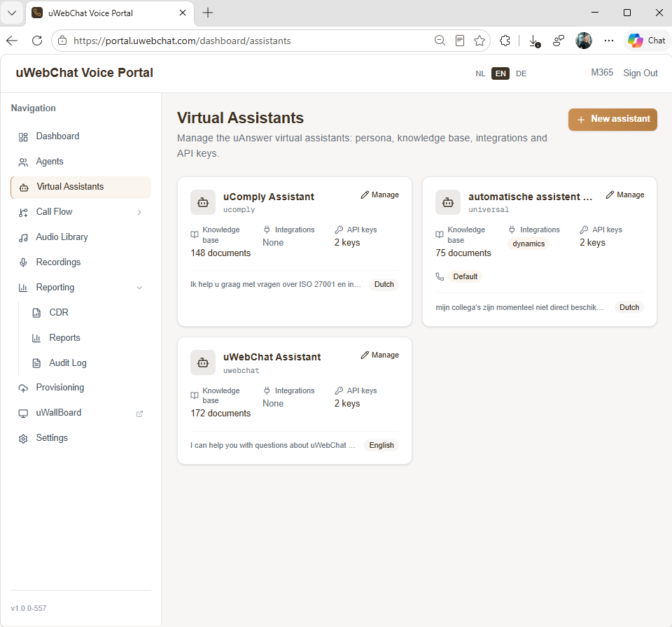
Task: Click the browser zoom icon in address bar
Action: point(440,41)
